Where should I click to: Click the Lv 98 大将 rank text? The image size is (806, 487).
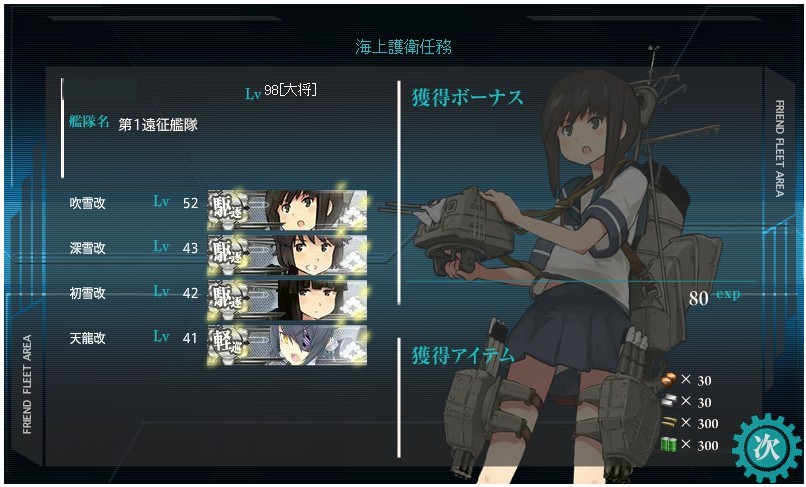click(x=281, y=92)
